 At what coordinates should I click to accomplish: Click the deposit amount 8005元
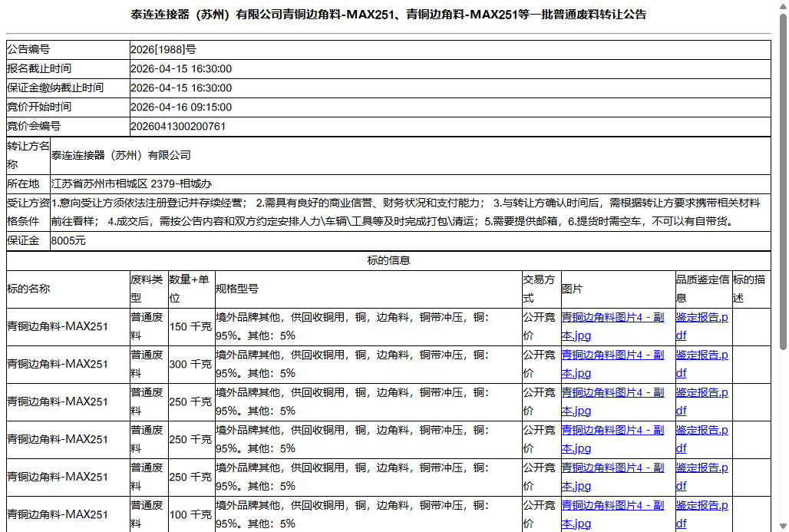[68, 240]
